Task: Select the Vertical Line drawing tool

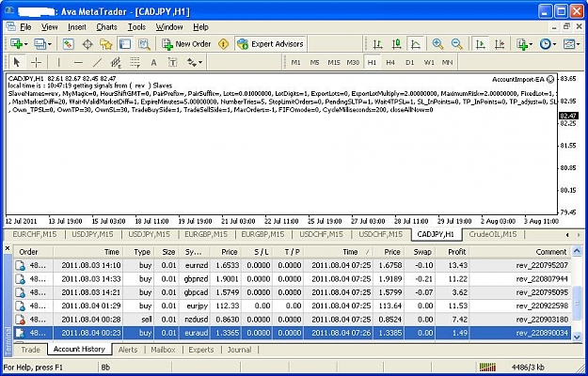Action: tap(58, 63)
